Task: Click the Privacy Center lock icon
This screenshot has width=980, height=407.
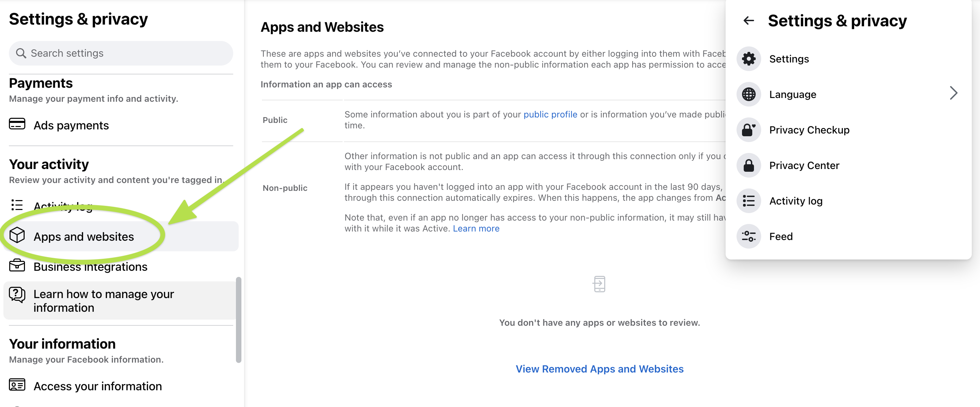Action: click(748, 165)
